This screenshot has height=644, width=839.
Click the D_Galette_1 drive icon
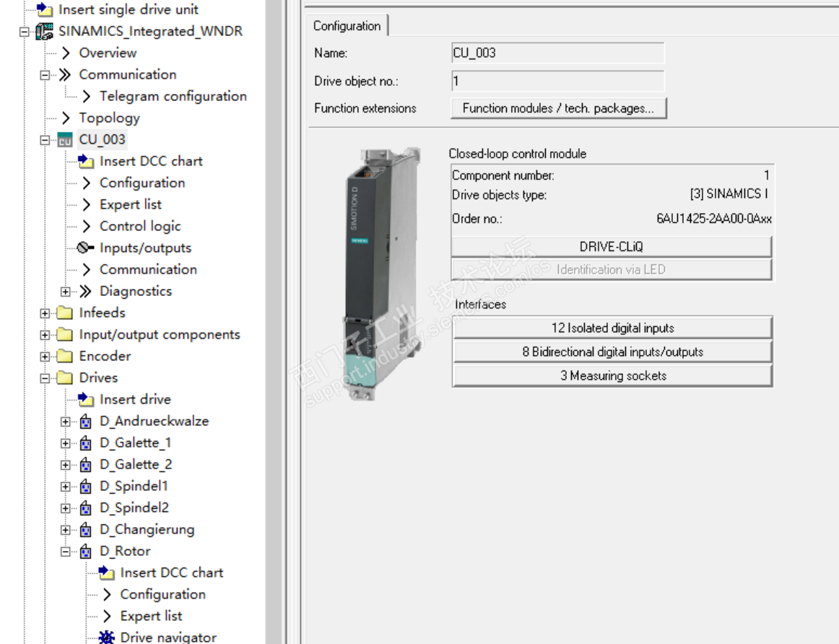(86, 443)
